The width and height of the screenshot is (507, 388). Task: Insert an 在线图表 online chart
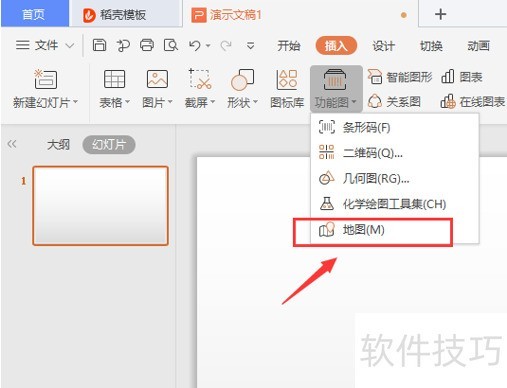[x=473, y=101]
